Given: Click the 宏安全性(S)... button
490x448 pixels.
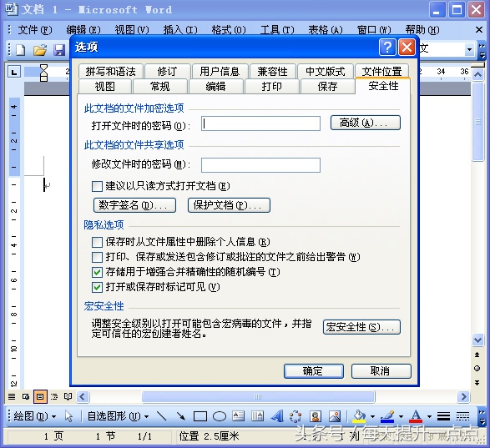Looking at the screenshot, I should (x=361, y=327).
